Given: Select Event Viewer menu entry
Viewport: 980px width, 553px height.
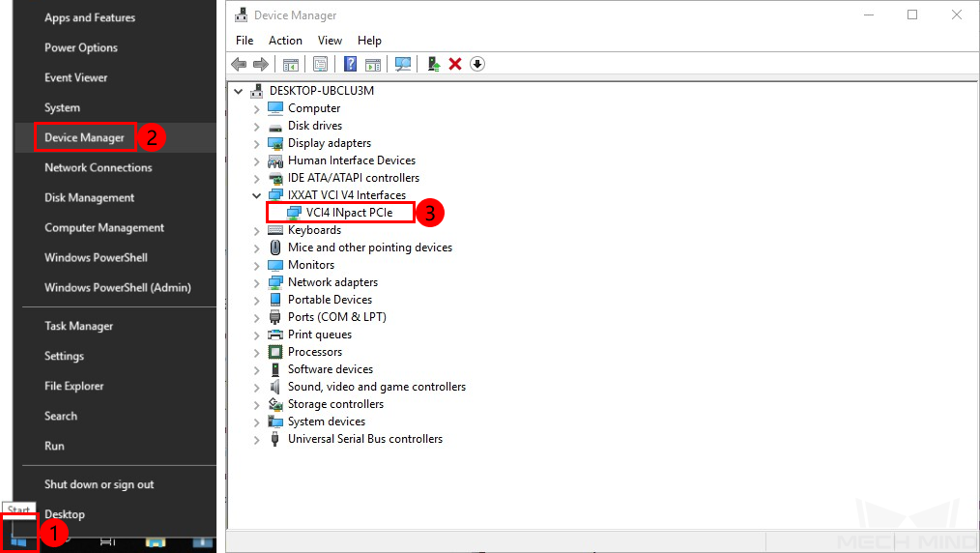Looking at the screenshot, I should pos(75,77).
